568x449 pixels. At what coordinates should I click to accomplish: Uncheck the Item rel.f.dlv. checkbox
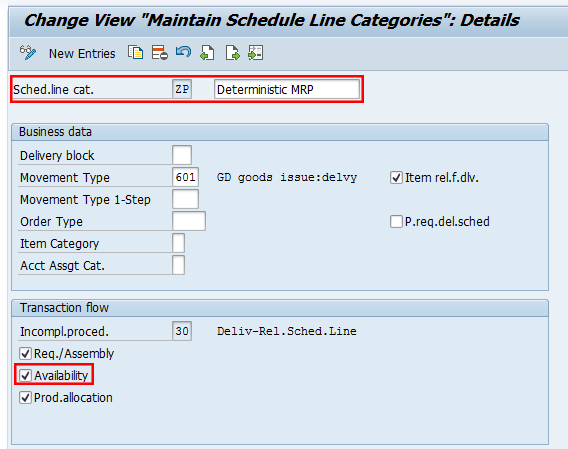396,178
